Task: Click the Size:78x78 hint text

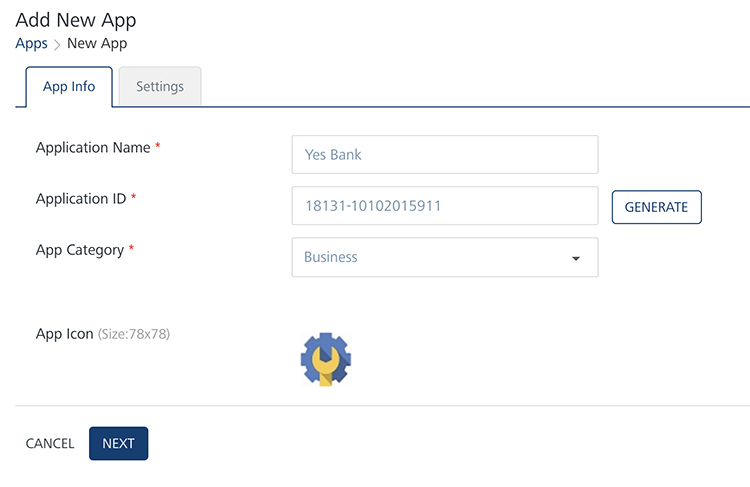Action: coord(134,334)
